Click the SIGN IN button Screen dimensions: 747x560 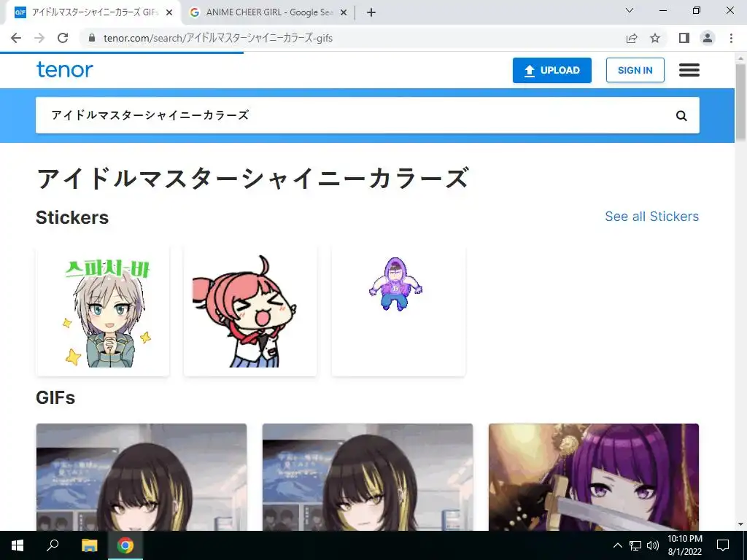click(635, 71)
